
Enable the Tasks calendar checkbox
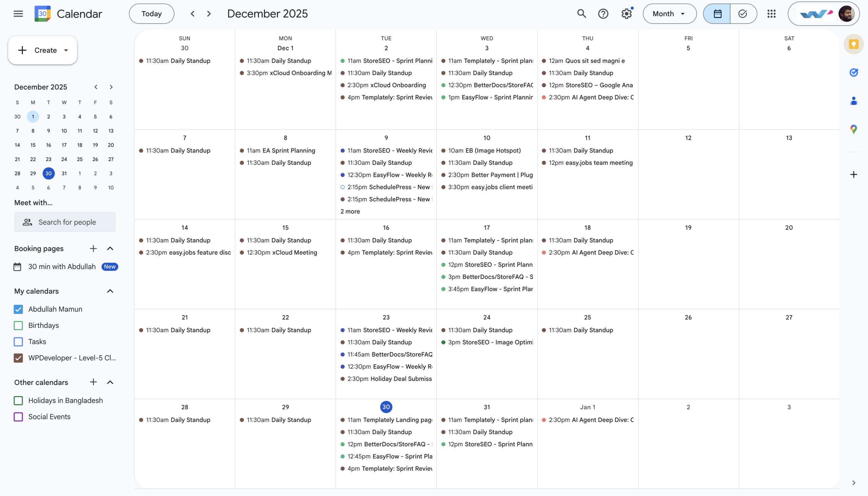(18, 342)
